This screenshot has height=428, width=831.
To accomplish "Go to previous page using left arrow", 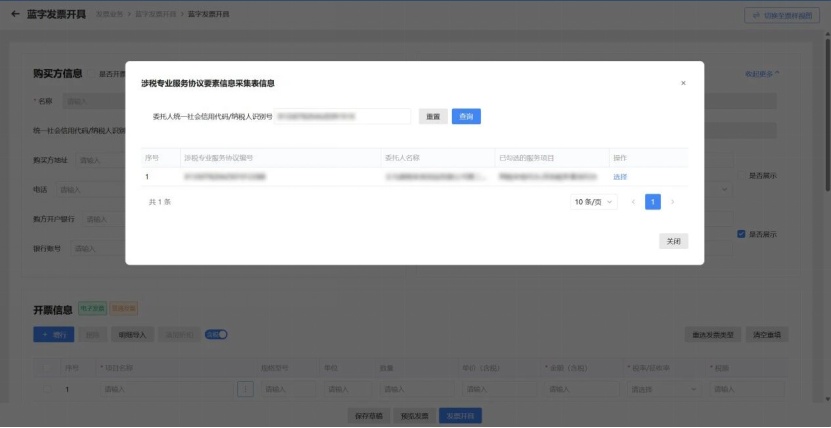I will [633, 202].
